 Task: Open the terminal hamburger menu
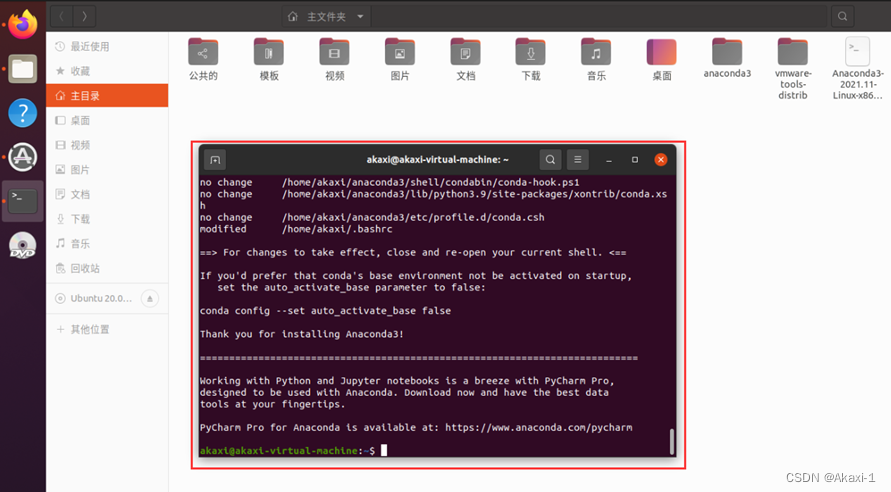(x=577, y=160)
